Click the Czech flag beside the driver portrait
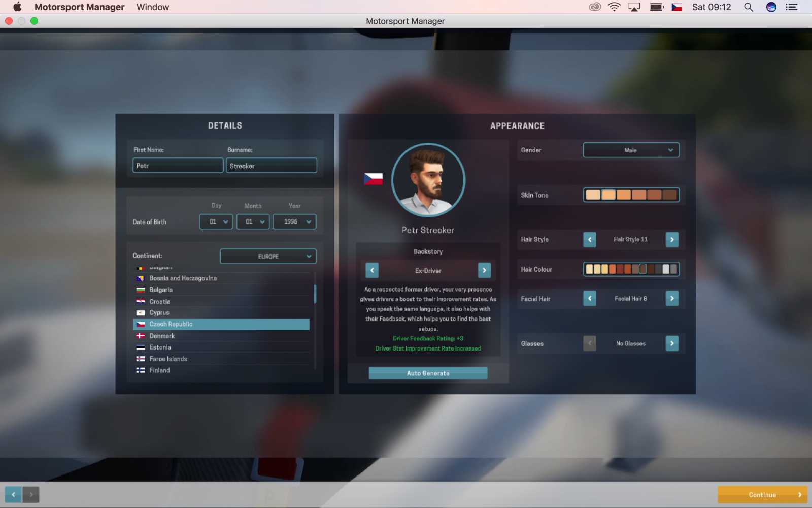The image size is (812, 508). point(374,179)
